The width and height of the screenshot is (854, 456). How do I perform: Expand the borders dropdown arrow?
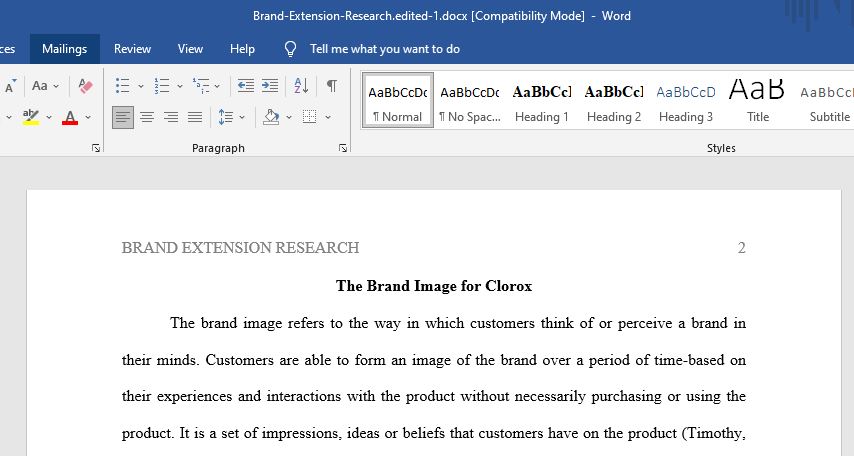pyautogui.click(x=328, y=117)
